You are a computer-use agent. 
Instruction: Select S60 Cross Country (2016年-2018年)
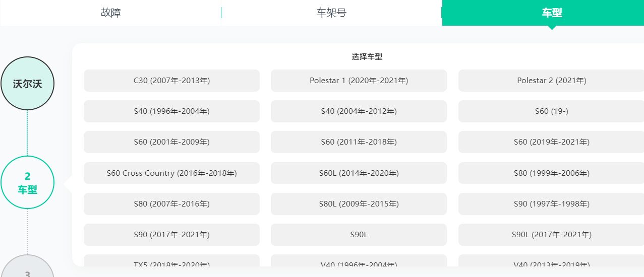pos(171,173)
